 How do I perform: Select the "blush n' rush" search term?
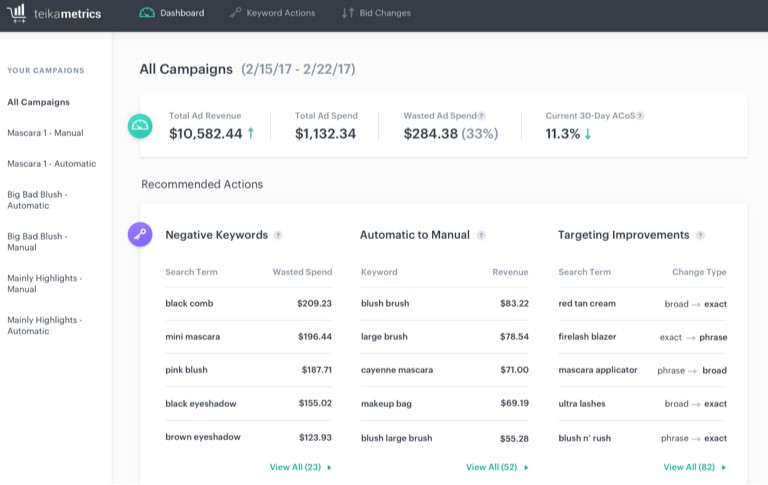point(585,438)
